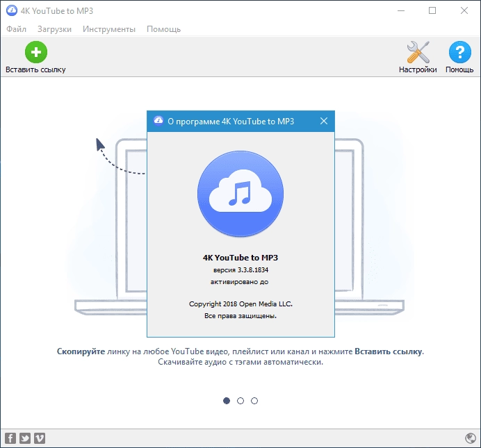The height and width of the screenshot is (448, 481).
Task: Close the main 4K YouTube to MP3 window
Action: (x=464, y=10)
